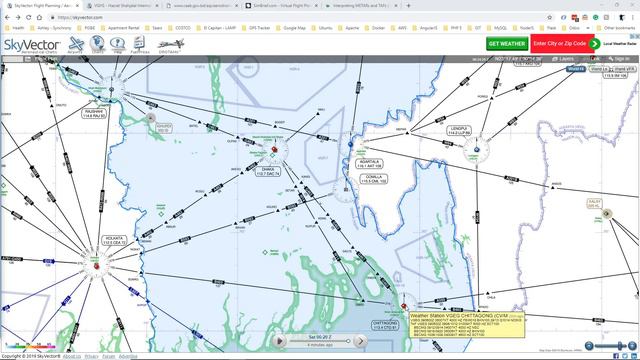Click the browser forward arrow
This screenshot has height=360, width=640.
(x=18, y=18)
